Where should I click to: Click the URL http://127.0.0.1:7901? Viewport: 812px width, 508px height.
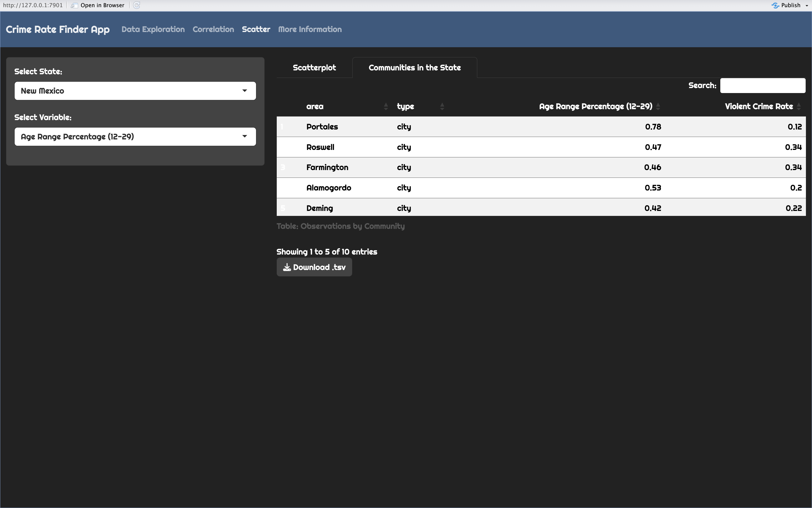[x=33, y=5]
